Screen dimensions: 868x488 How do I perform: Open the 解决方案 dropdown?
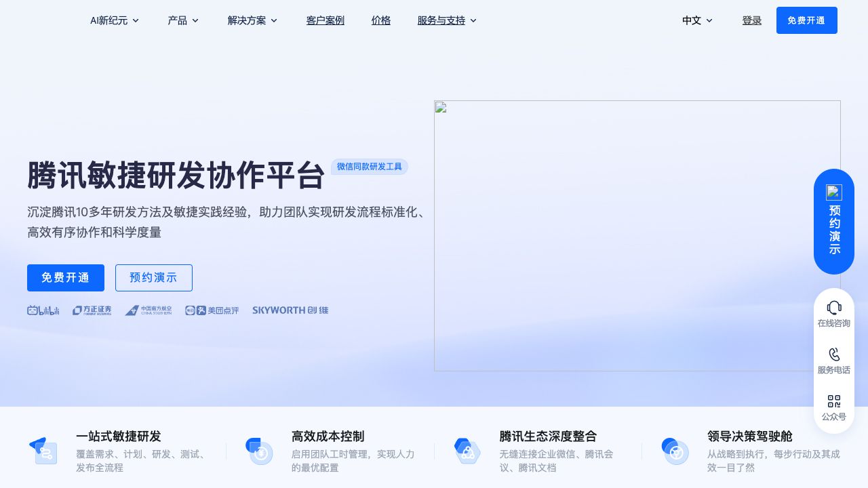(x=252, y=20)
